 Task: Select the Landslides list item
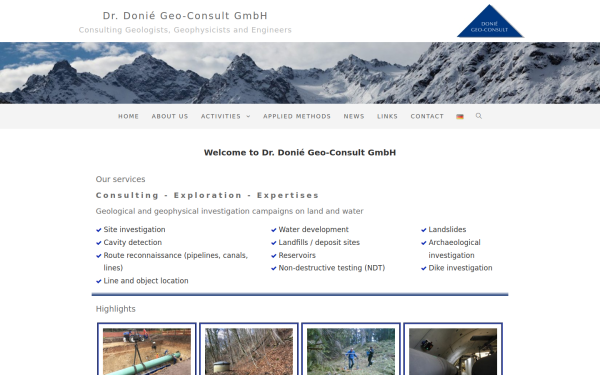[x=447, y=230]
